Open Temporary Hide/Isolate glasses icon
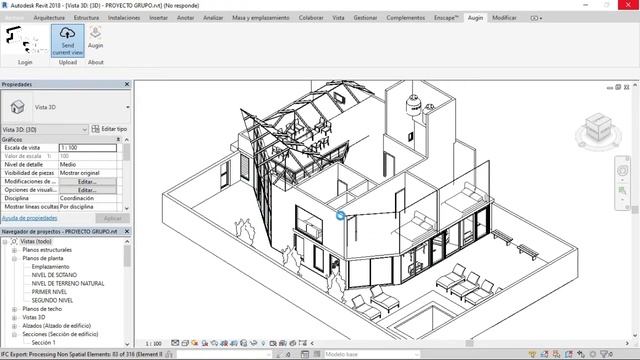 (253, 343)
